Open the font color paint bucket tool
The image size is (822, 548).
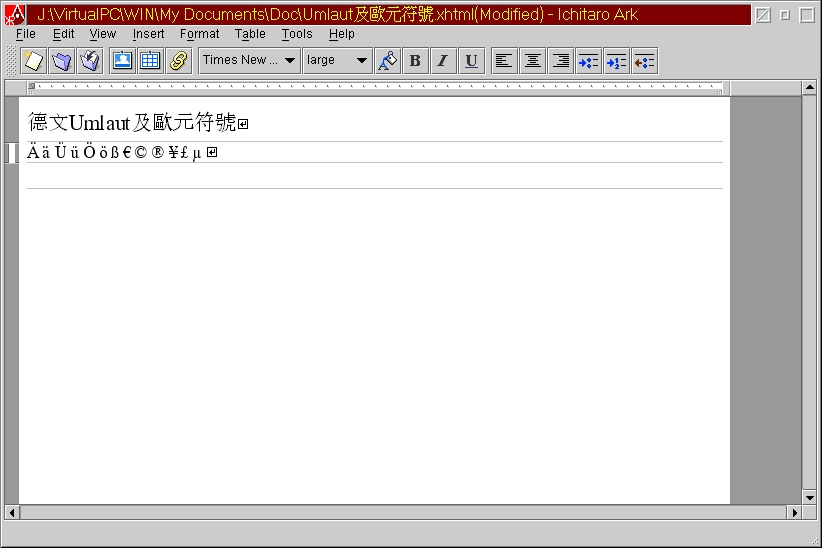click(x=388, y=61)
